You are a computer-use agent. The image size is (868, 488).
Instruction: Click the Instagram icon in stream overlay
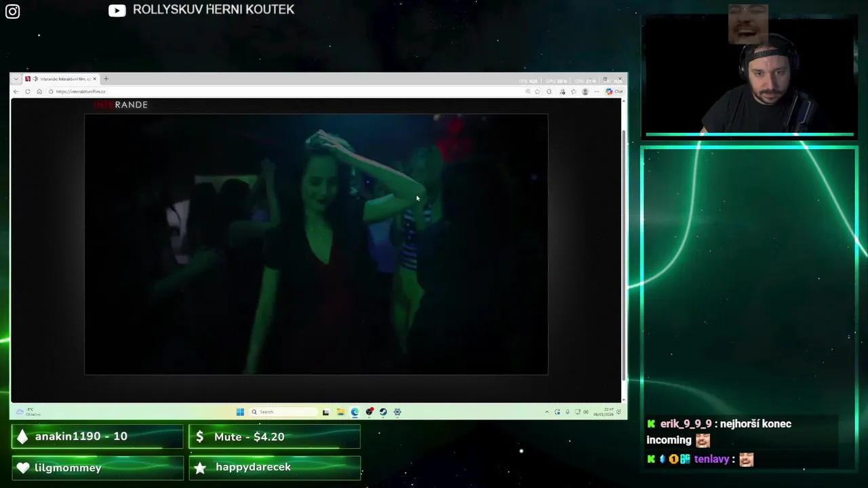[13, 12]
